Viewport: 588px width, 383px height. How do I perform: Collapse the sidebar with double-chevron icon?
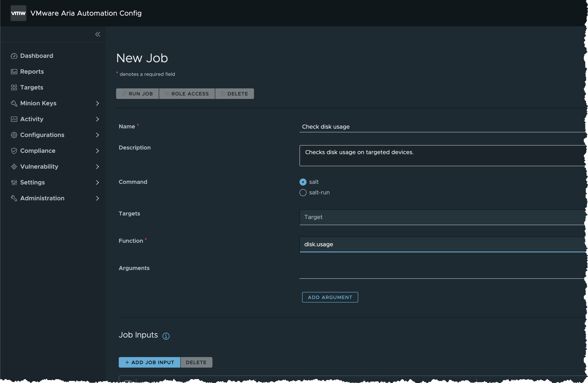[x=98, y=34]
